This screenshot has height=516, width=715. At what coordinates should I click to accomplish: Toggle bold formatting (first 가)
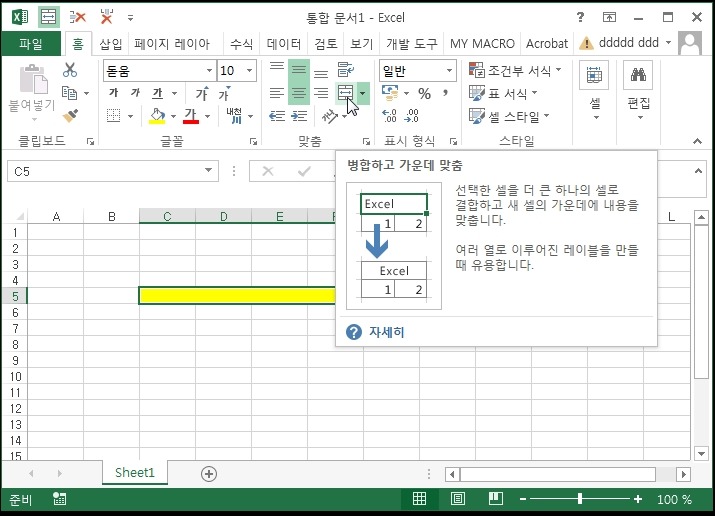[x=113, y=93]
